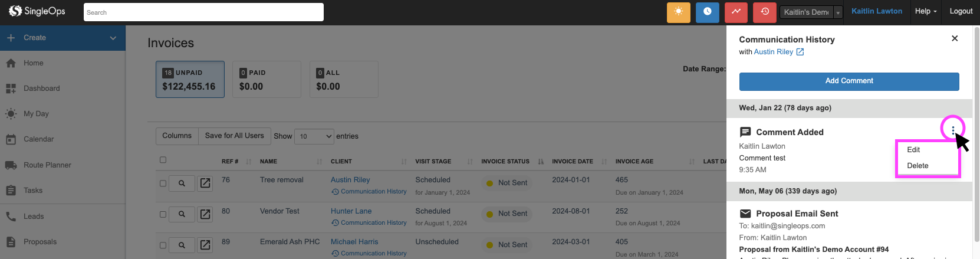Open Austin Riley external link icon
This screenshot has height=259, width=980.
point(800,52)
